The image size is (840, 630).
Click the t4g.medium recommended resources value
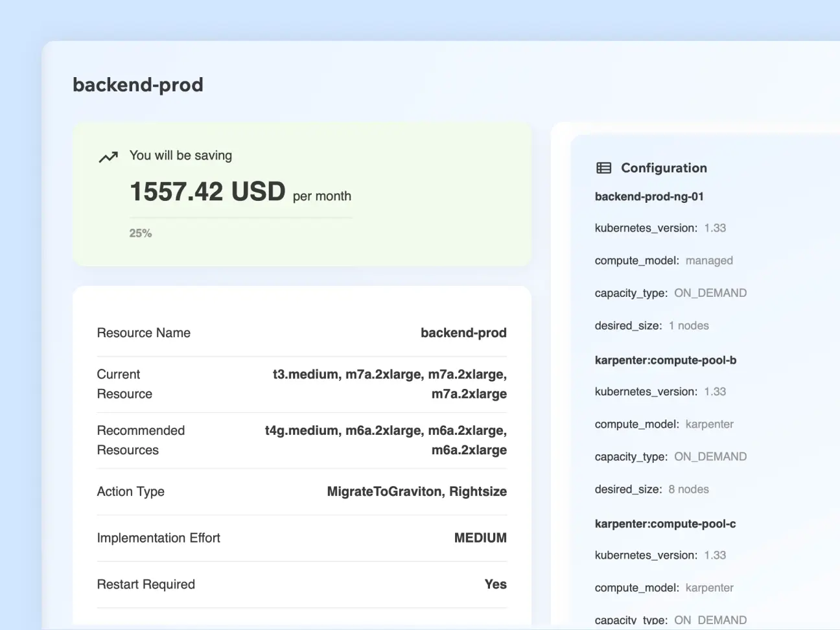click(x=386, y=441)
